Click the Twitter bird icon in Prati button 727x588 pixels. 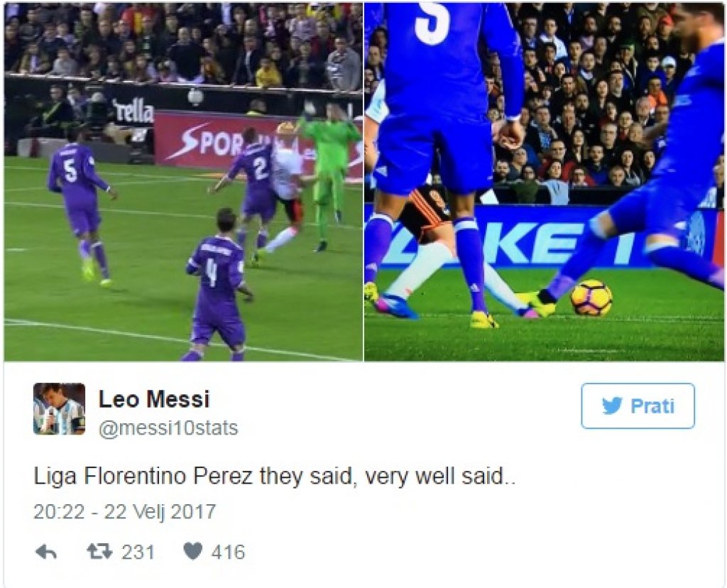tap(612, 405)
